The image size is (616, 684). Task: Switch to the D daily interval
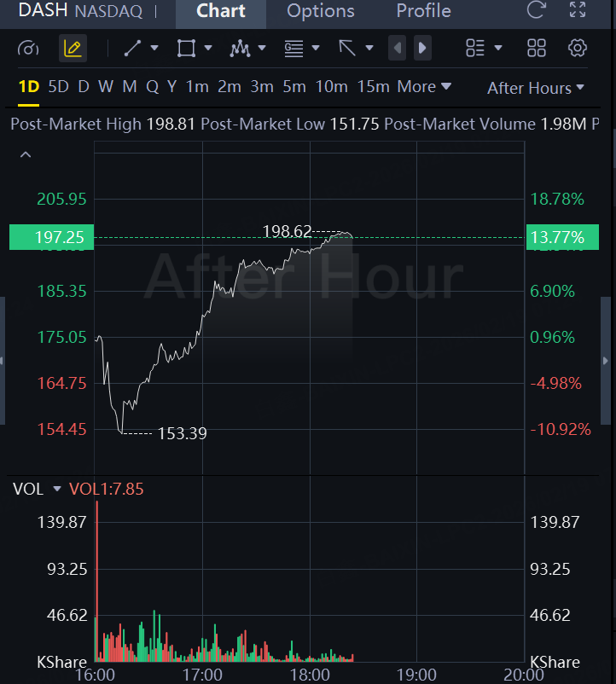pos(84,87)
